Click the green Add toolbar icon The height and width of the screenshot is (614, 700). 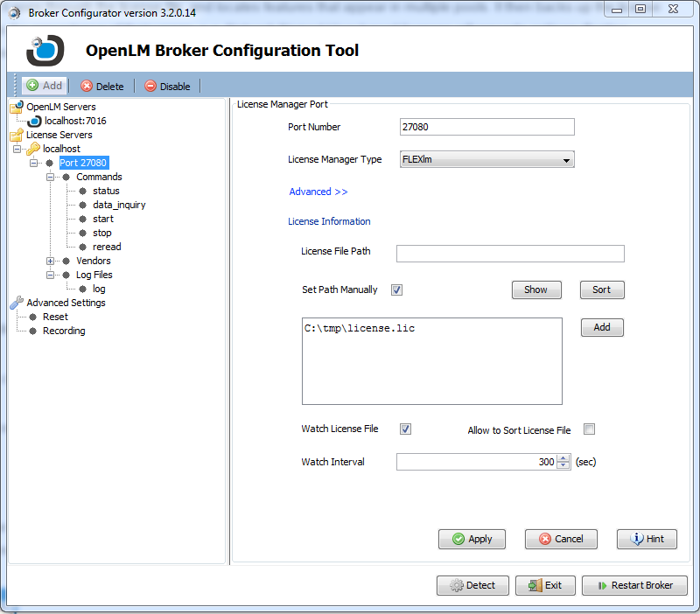pos(32,86)
